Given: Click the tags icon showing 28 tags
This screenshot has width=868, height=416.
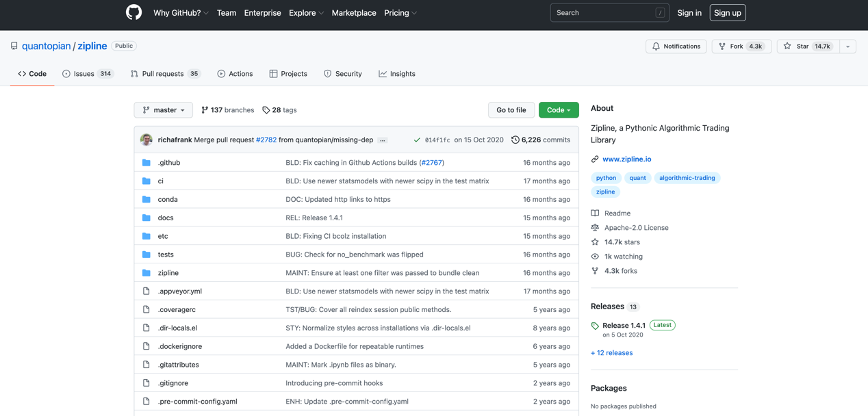Looking at the screenshot, I should (x=266, y=110).
